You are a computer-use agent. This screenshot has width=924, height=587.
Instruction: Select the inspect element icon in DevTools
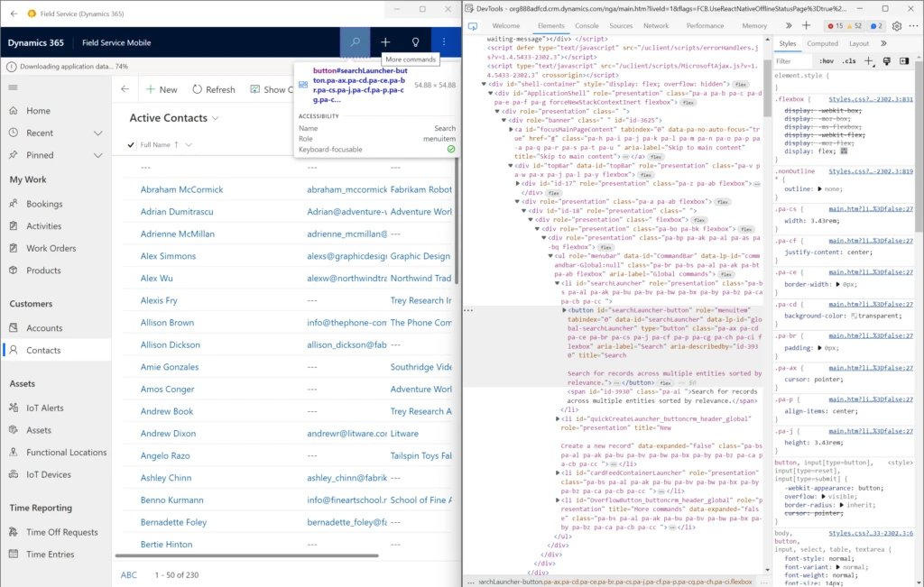474,28
